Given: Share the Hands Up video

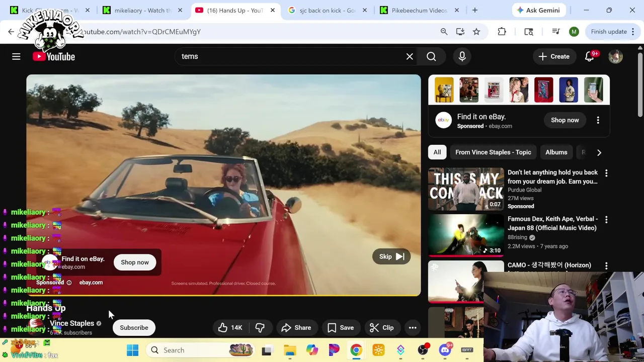Looking at the screenshot, I should point(296,328).
